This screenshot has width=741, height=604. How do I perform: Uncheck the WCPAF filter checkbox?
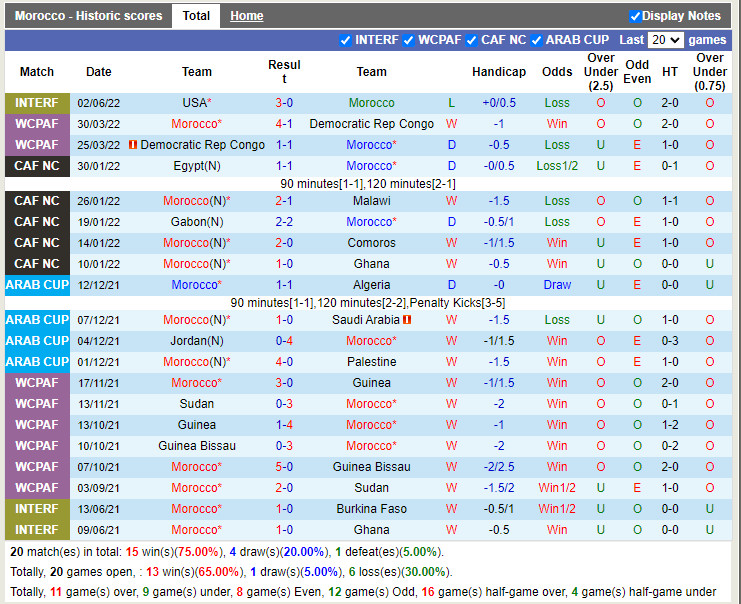pyautogui.click(x=408, y=40)
